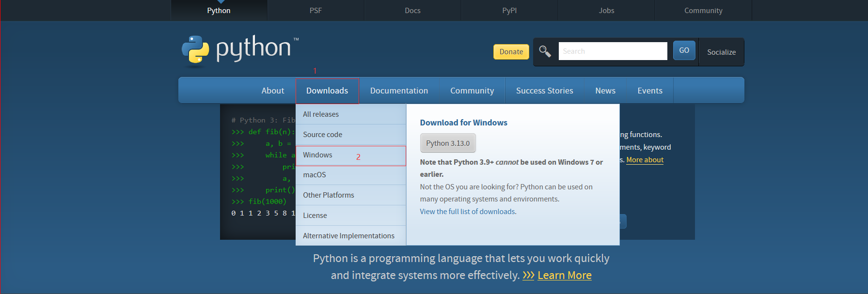The image size is (868, 294).
Task: Open Community in the main navigation
Action: click(x=472, y=91)
